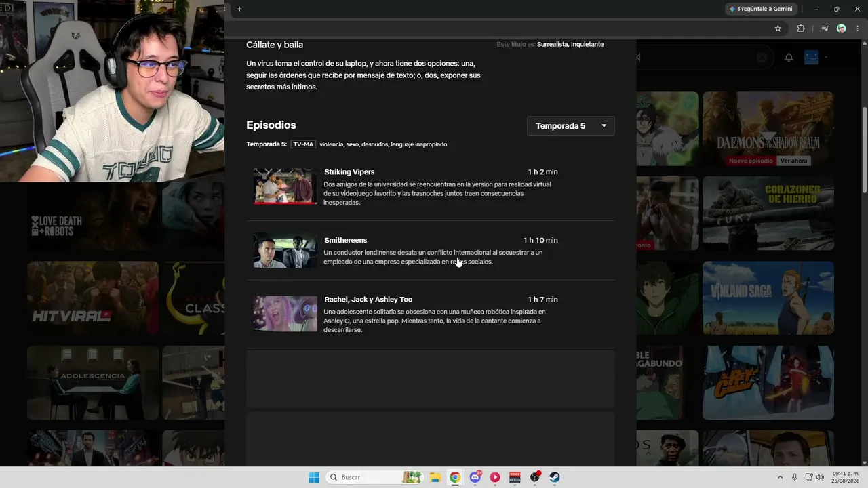Screen dimensions: 868x488
Task: Click the Inquietante genre tag
Action: click(x=587, y=45)
